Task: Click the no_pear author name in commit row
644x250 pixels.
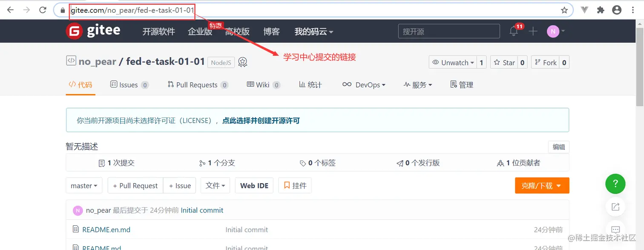Action: pos(98,210)
